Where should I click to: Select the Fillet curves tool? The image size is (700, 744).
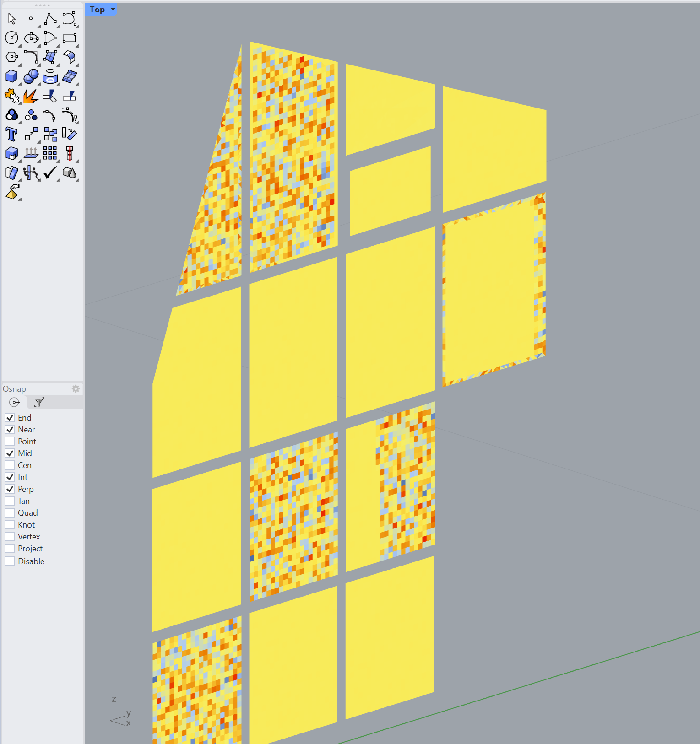pyautogui.click(x=31, y=57)
